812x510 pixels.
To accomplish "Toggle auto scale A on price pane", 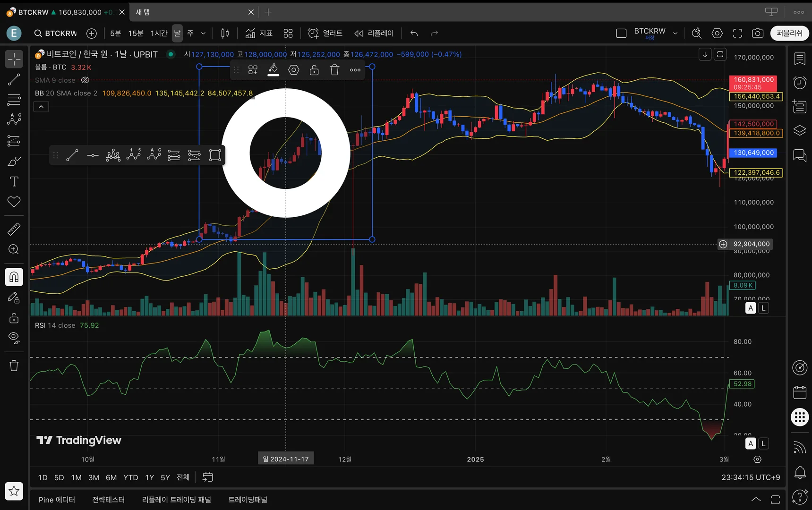I will point(751,308).
